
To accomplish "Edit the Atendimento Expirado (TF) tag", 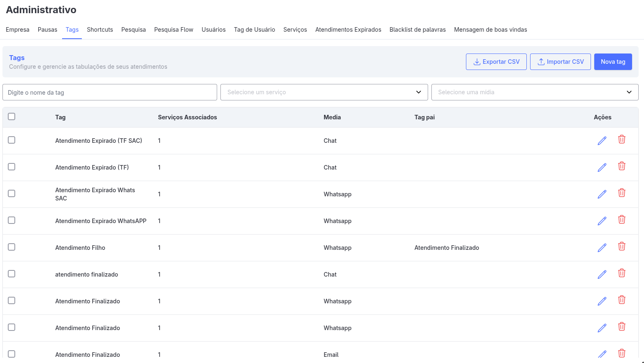I will [602, 168].
